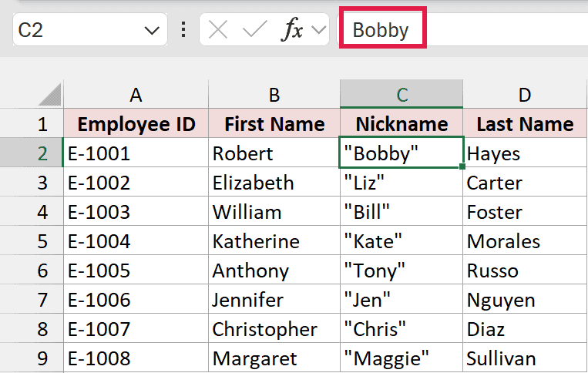
Task: Select the last name cell Diaz
Action: click(525, 328)
